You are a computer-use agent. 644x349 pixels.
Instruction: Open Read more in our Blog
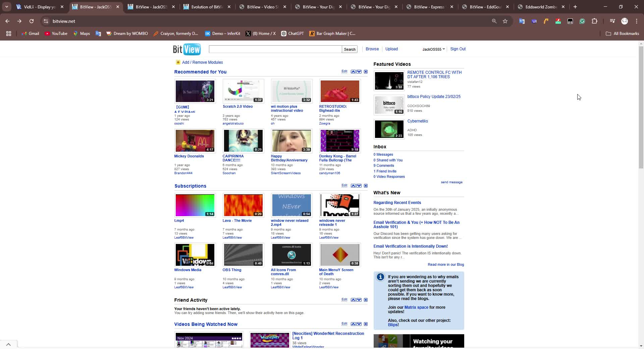point(446,264)
